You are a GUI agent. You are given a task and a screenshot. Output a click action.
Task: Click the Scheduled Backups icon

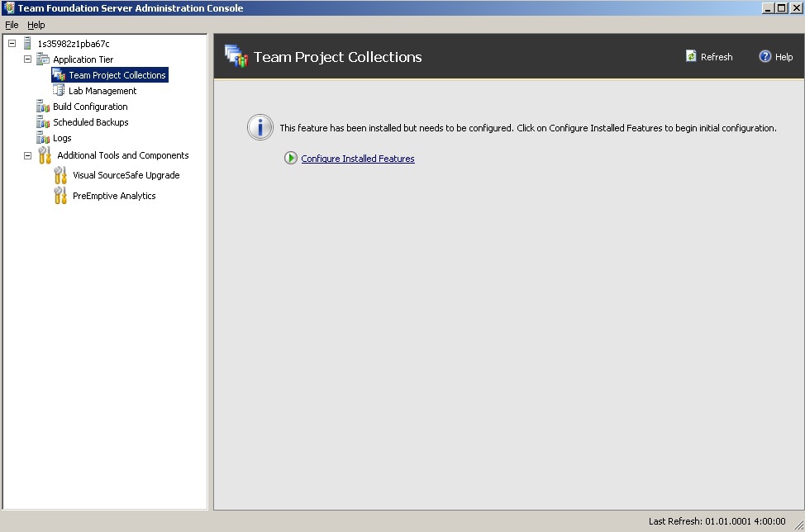tap(43, 122)
